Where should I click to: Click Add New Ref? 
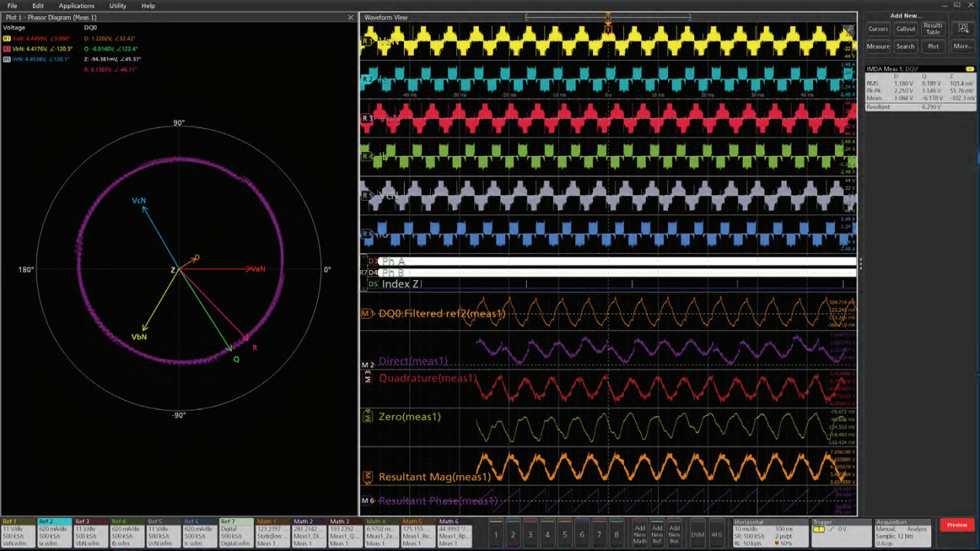click(656, 532)
